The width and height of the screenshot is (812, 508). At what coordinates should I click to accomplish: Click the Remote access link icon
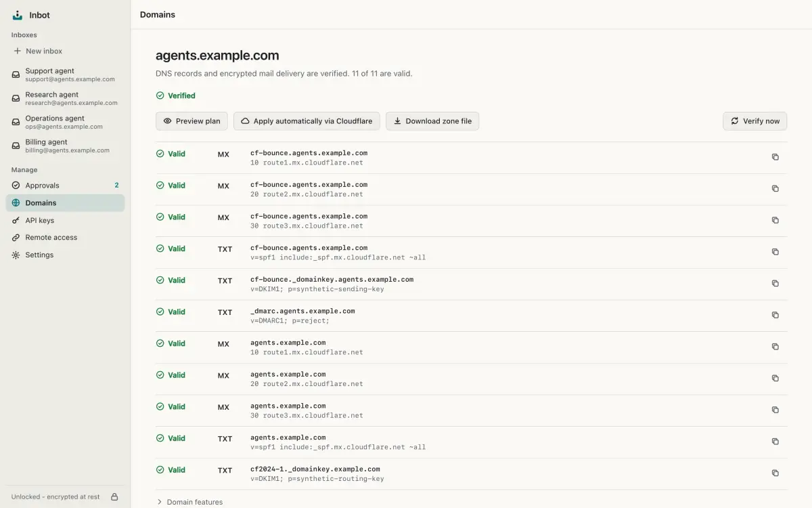[16, 238]
